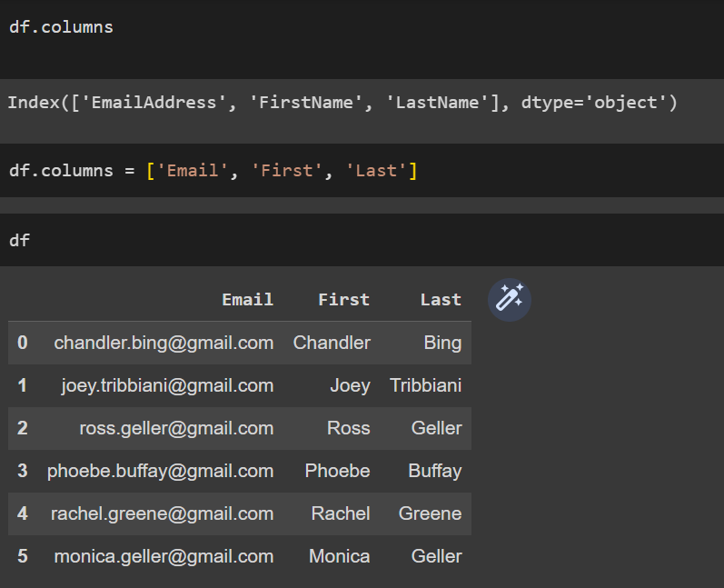Click the column rename assignment code cell

click(362, 171)
